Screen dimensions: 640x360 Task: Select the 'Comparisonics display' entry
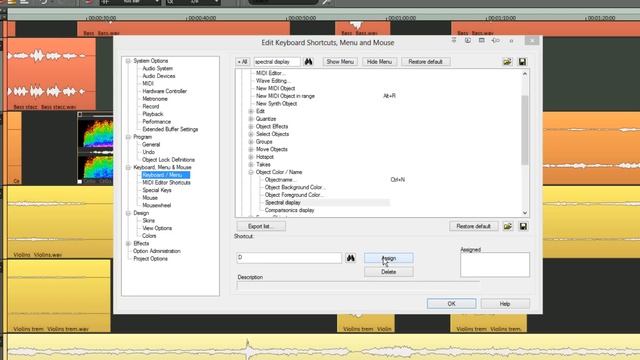(x=289, y=210)
